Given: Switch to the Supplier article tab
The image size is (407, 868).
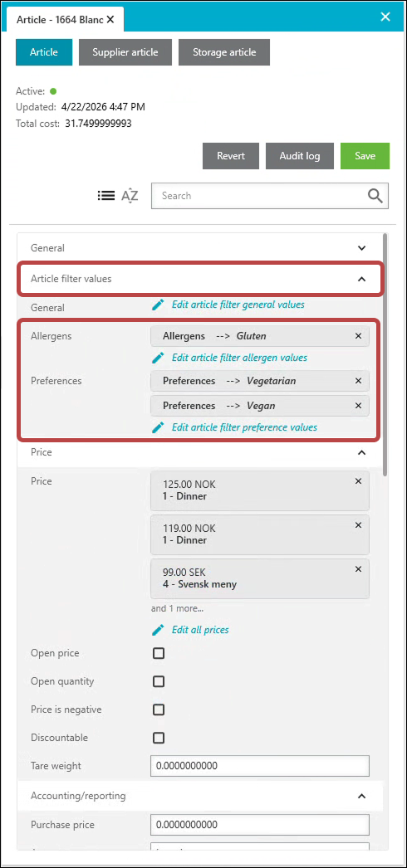Looking at the screenshot, I should (125, 52).
